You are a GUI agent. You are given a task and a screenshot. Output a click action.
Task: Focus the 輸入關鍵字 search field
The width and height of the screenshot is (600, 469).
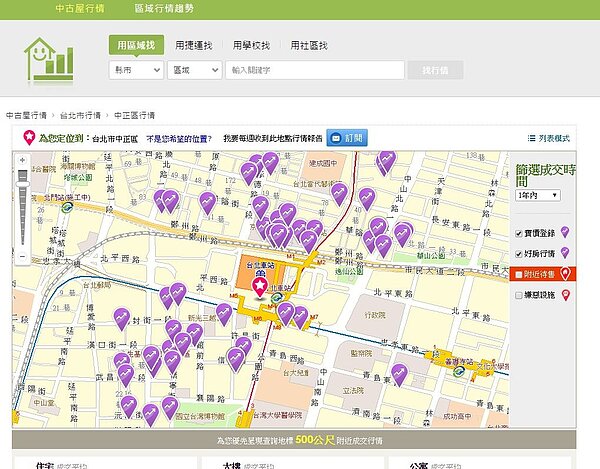(x=315, y=70)
